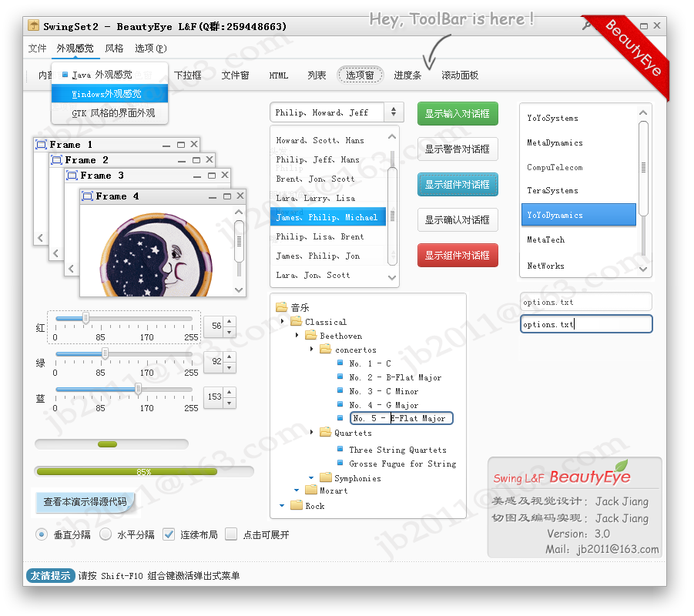Click the Frame 4 title bar window icon
This screenshot has height=616, width=694.
click(x=88, y=196)
